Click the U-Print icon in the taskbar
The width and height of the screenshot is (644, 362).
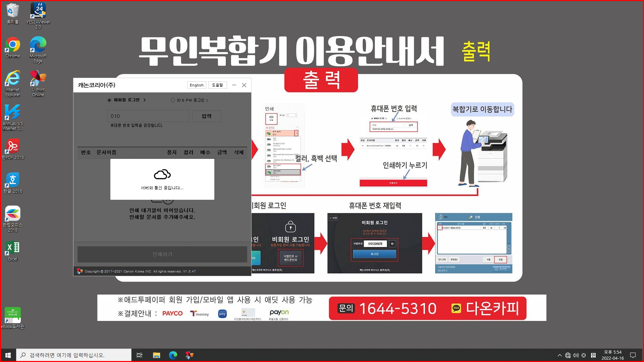tap(190, 355)
